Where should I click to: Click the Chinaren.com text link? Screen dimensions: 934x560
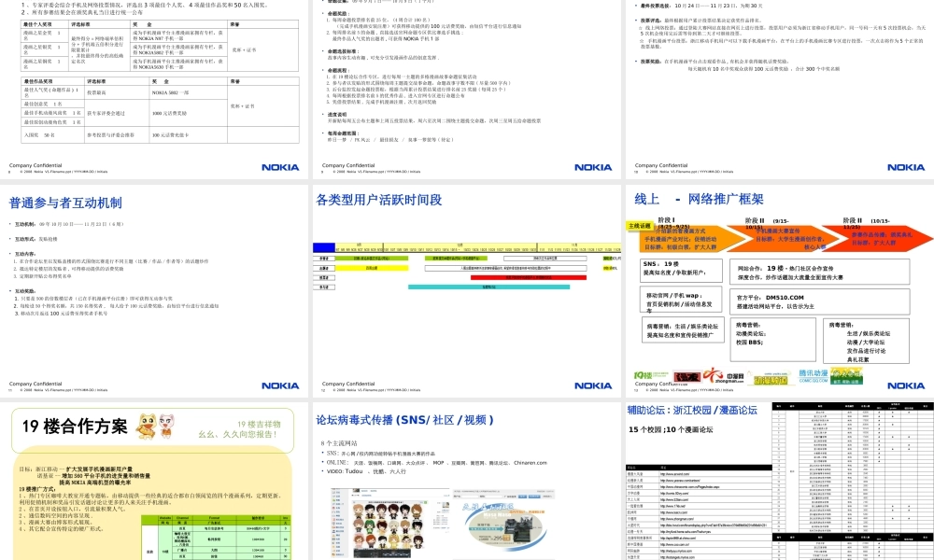point(531,462)
